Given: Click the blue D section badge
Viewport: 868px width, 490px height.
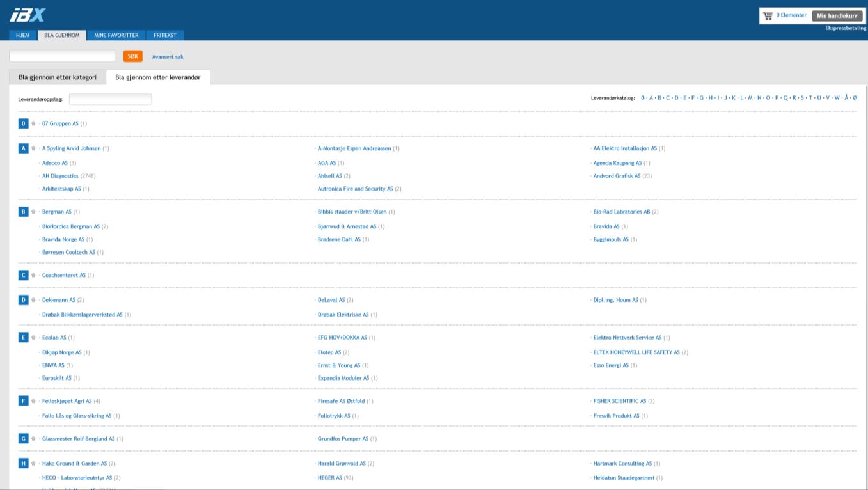Looking at the screenshot, I should pyautogui.click(x=24, y=300).
